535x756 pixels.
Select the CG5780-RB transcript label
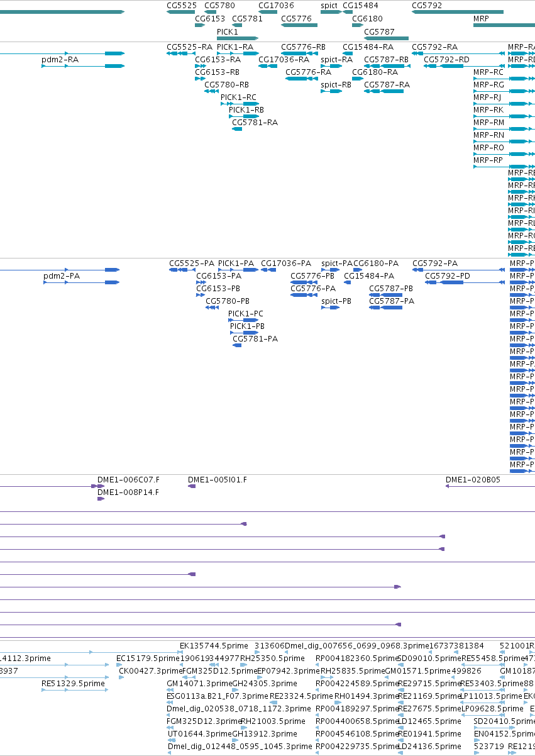point(226,85)
